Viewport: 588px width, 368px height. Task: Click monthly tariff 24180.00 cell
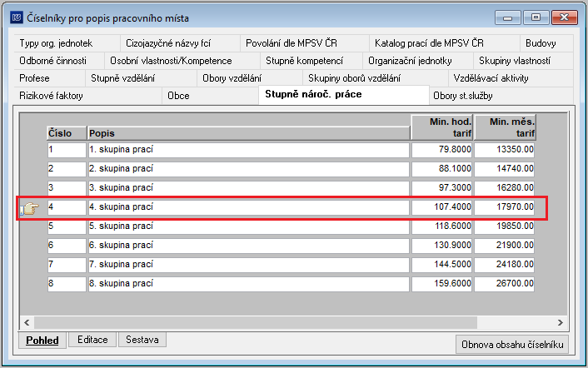(x=505, y=264)
